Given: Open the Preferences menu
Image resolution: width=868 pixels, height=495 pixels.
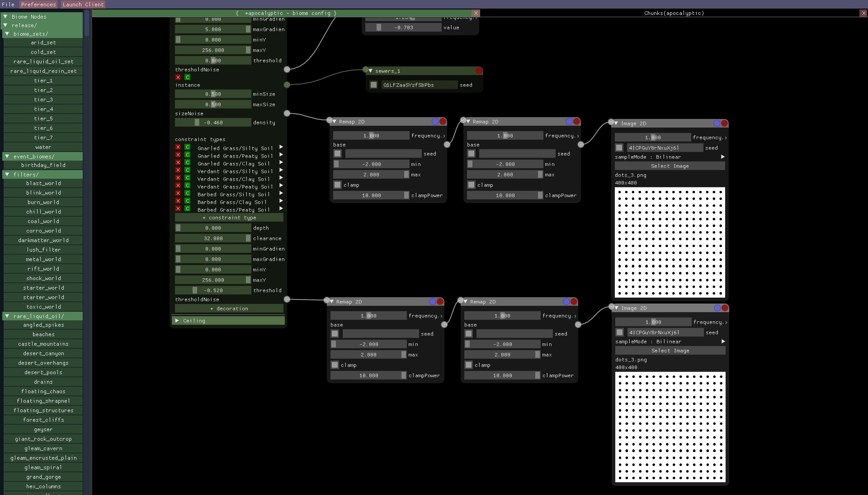Looking at the screenshot, I should [38, 5].
